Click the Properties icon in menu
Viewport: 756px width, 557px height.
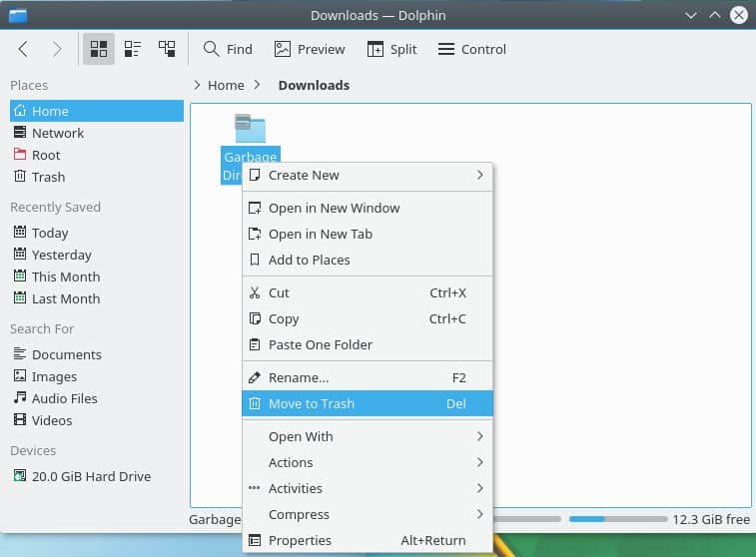pyautogui.click(x=255, y=540)
